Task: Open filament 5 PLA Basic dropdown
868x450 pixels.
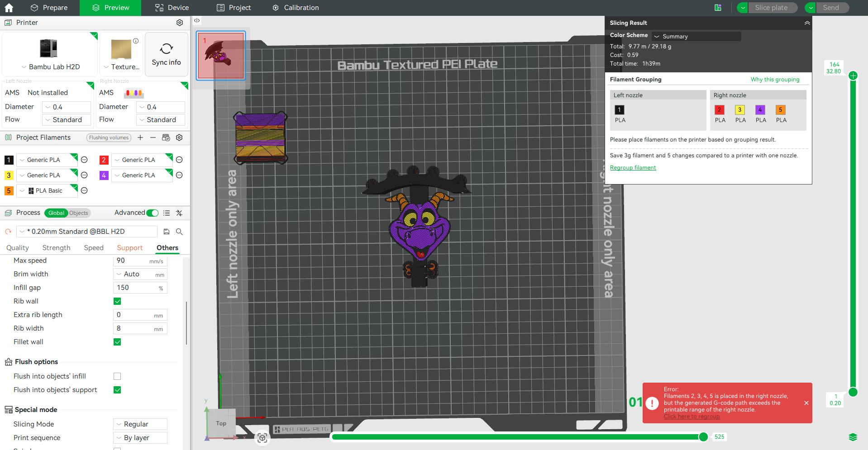Action: (x=47, y=191)
